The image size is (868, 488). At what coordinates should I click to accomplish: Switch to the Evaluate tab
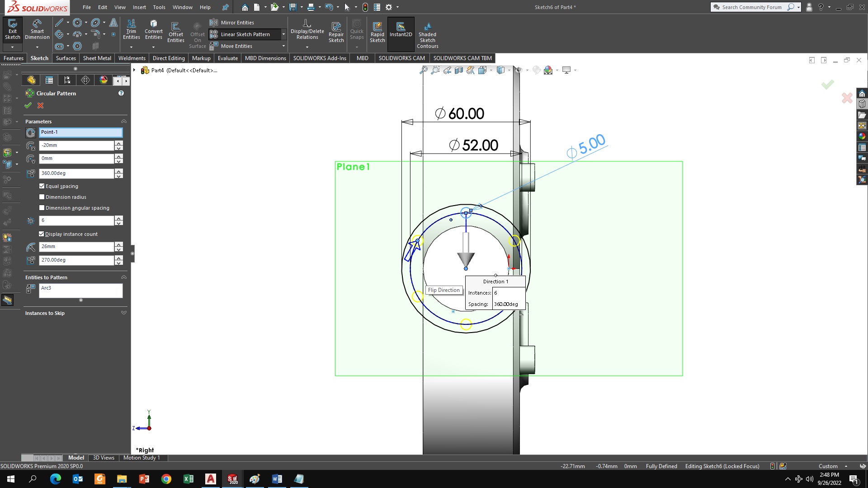pyautogui.click(x=227, y=58)
